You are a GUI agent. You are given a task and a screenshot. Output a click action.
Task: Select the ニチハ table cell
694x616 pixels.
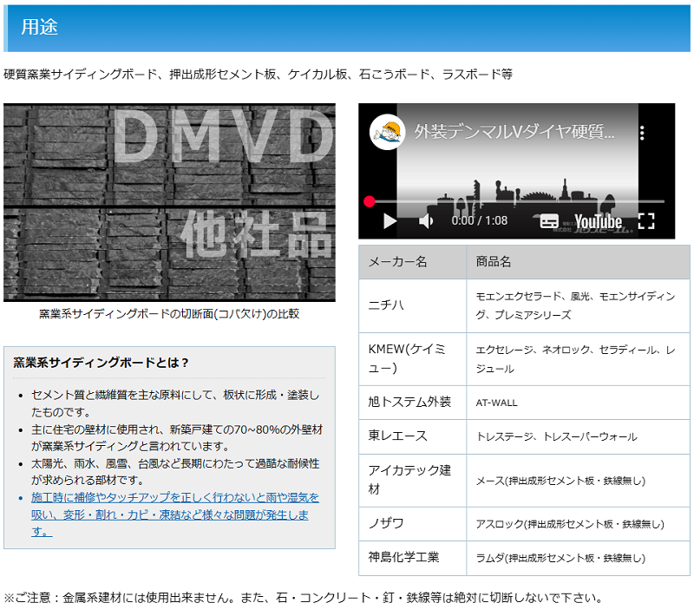tap(413, 305)
